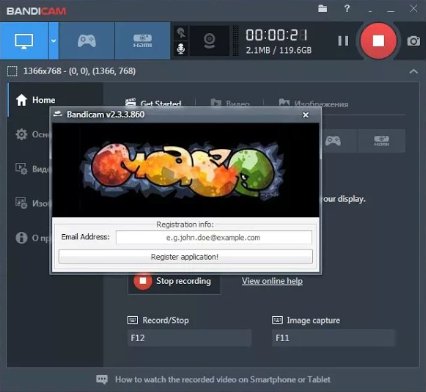Click the Record/Stop keyboard icon

pyautogui.click(x=132, y=320)
